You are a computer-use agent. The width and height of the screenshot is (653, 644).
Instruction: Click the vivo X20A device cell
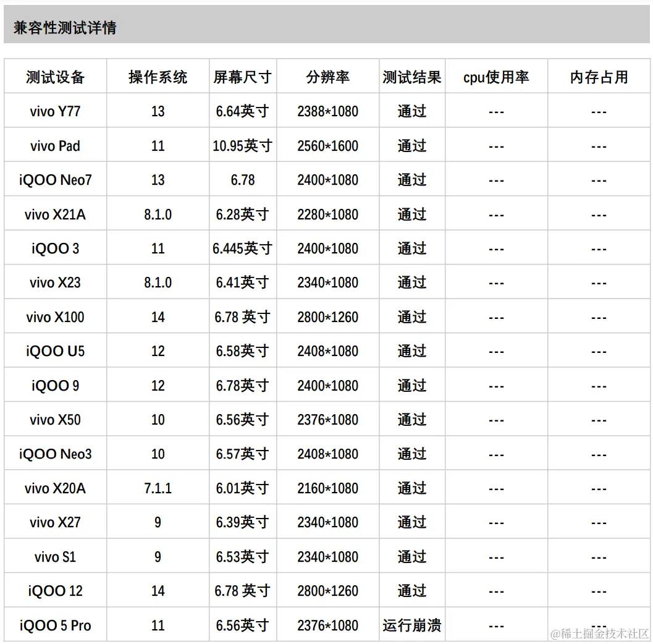point(56,488)
